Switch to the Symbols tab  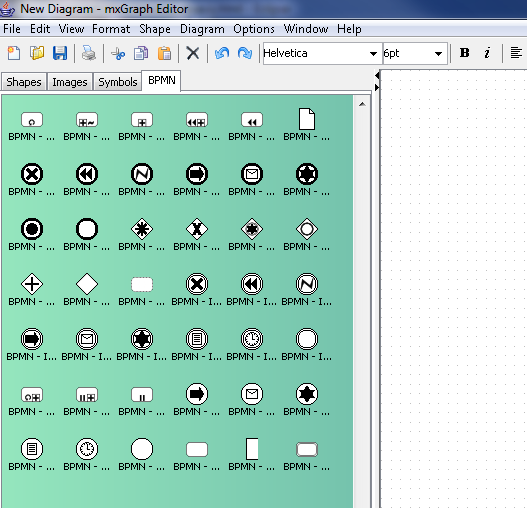point(118,82)
